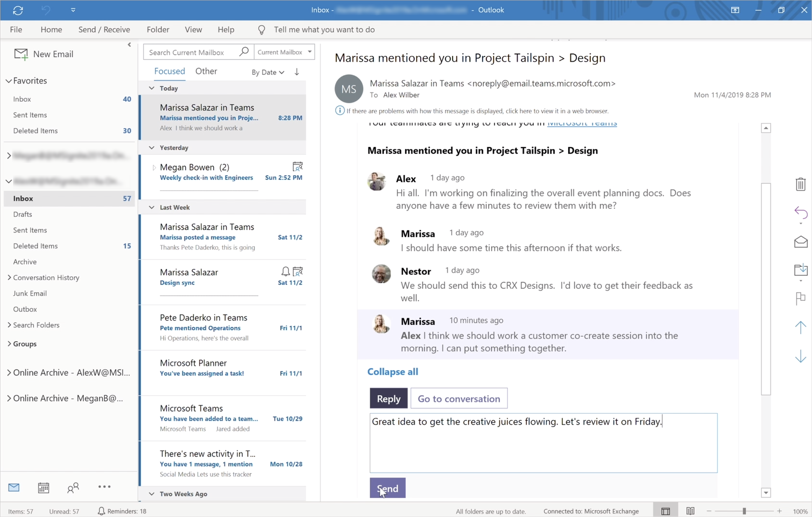Switch to the Other inbox tab

(206, 71)
